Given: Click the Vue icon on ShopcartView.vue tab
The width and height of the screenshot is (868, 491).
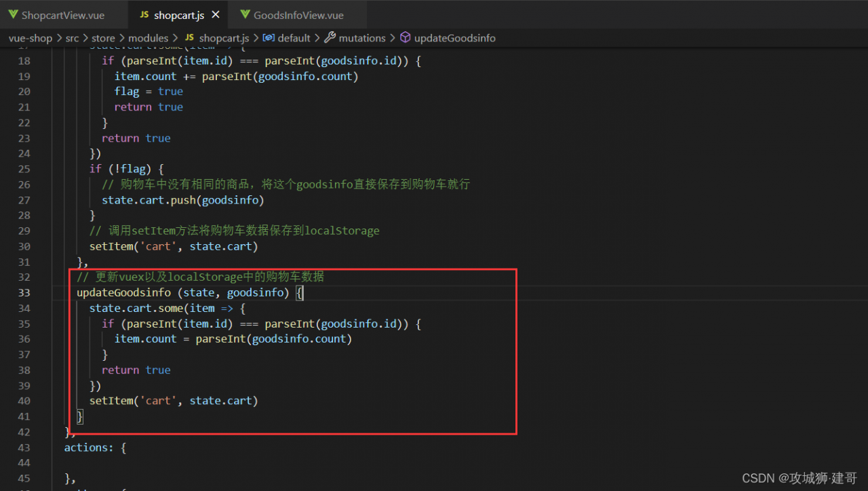Looking at the screenshot, I should click(13, 15).
